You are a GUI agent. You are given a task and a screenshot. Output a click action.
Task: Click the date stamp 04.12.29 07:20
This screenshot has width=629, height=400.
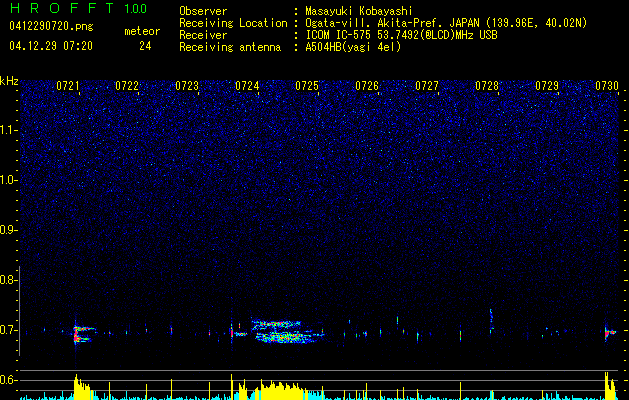point(51,46)
